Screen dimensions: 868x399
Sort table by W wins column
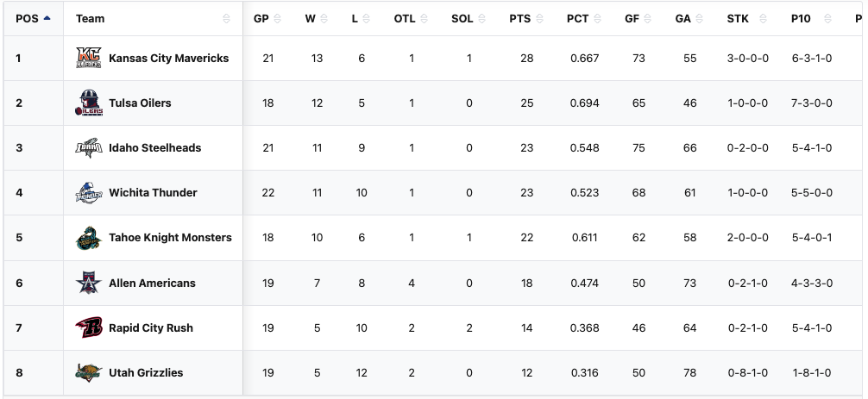311,19
